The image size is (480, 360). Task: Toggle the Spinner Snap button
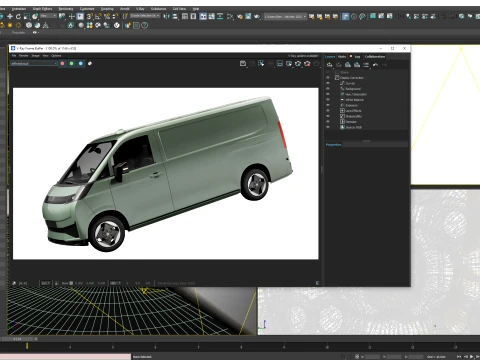tap(115, 16)
